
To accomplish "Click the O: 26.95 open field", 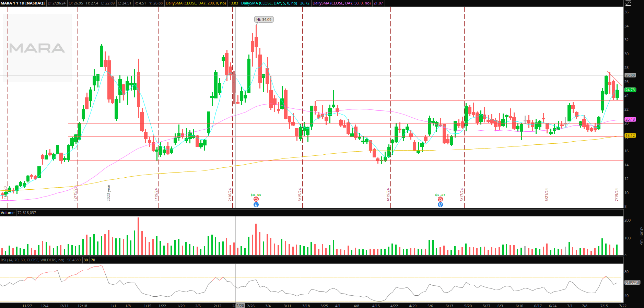I will coord(76,3).
